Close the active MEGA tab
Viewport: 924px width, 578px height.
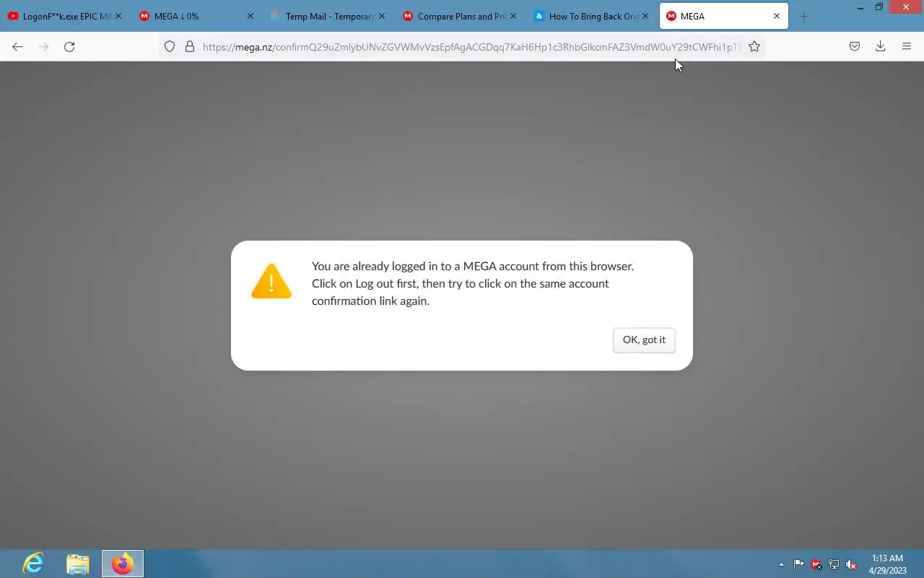point(777,16)
